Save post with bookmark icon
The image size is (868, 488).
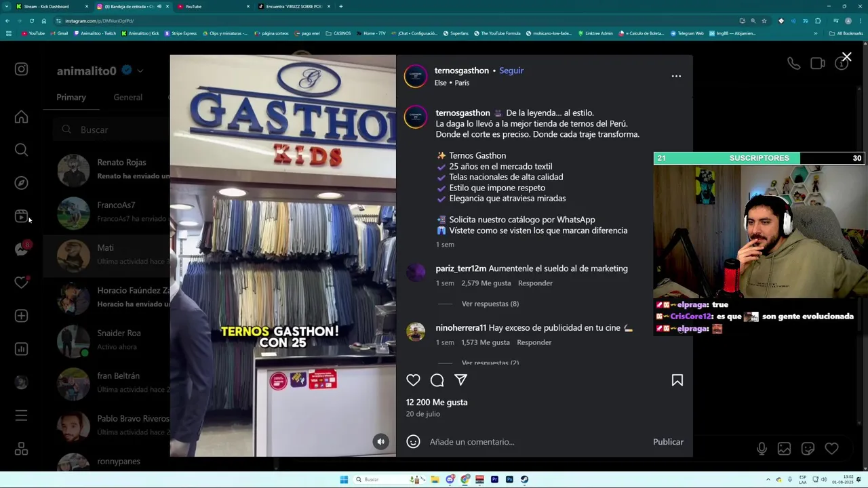(677, 380)
